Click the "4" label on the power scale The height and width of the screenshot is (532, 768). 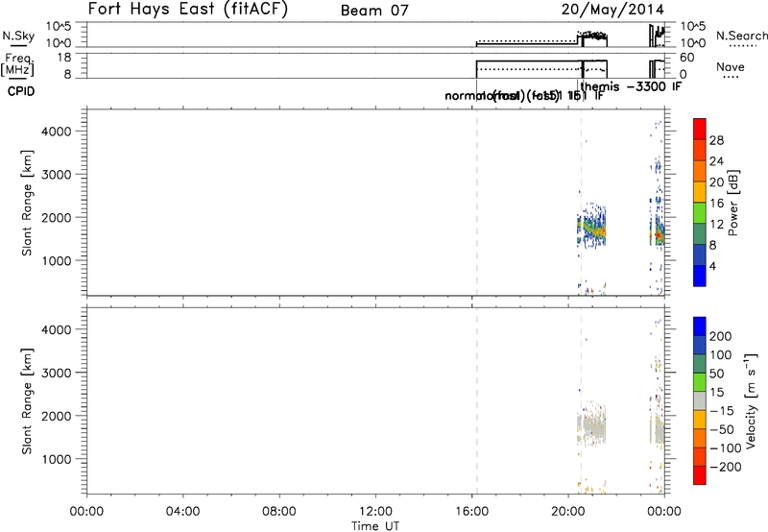coord(712,267)
